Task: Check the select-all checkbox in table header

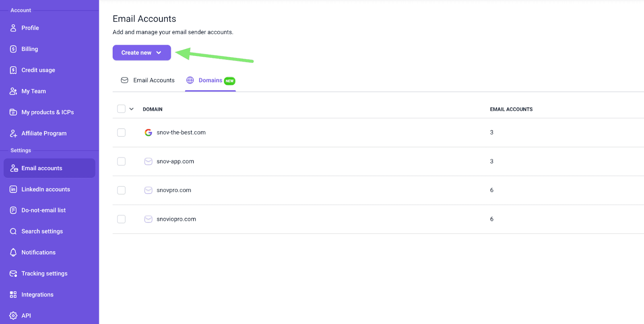Action: pyautogui.click(x=121, y=109)
